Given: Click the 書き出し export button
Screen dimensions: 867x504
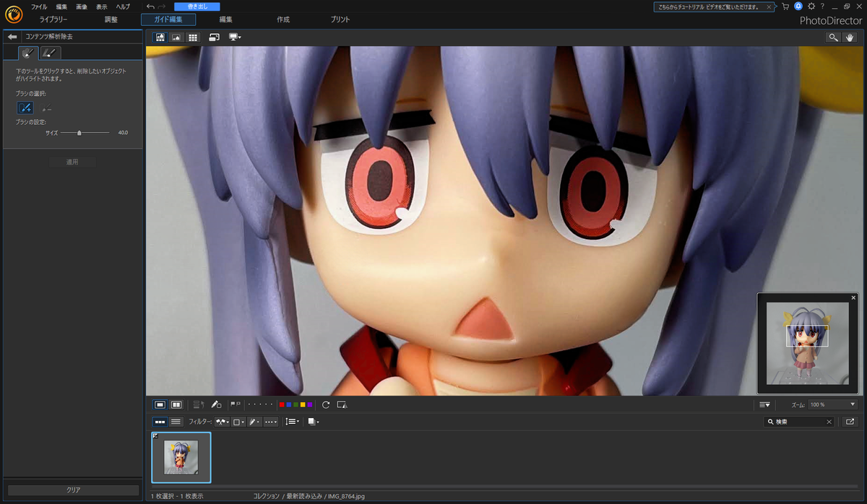Looking at the screenshot, I should click(197, 6).
